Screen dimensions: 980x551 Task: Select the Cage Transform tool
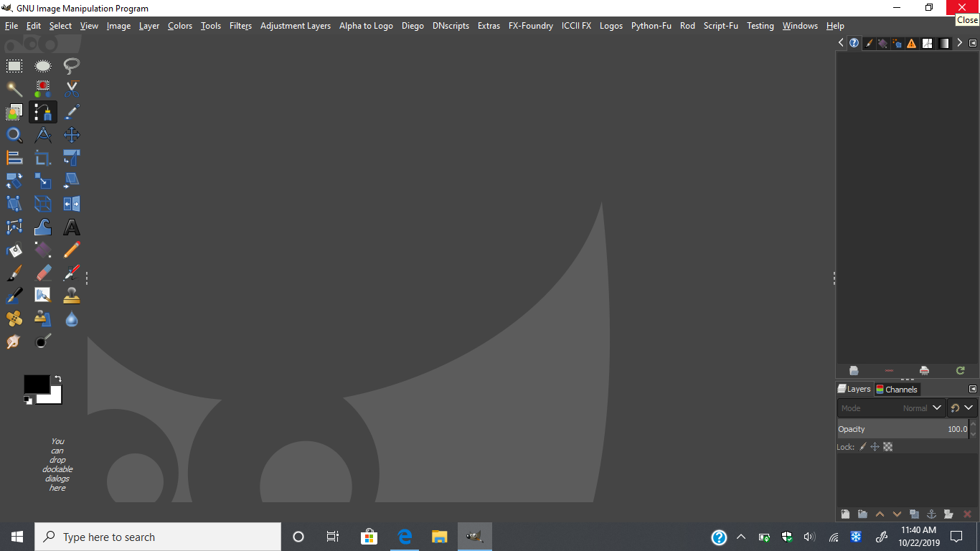pos(14,227)
